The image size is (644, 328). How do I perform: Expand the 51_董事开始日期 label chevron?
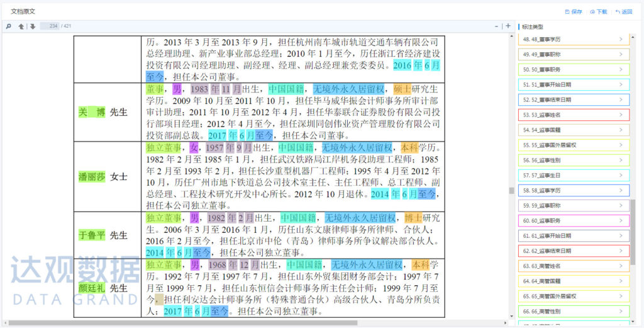[621, 84]
